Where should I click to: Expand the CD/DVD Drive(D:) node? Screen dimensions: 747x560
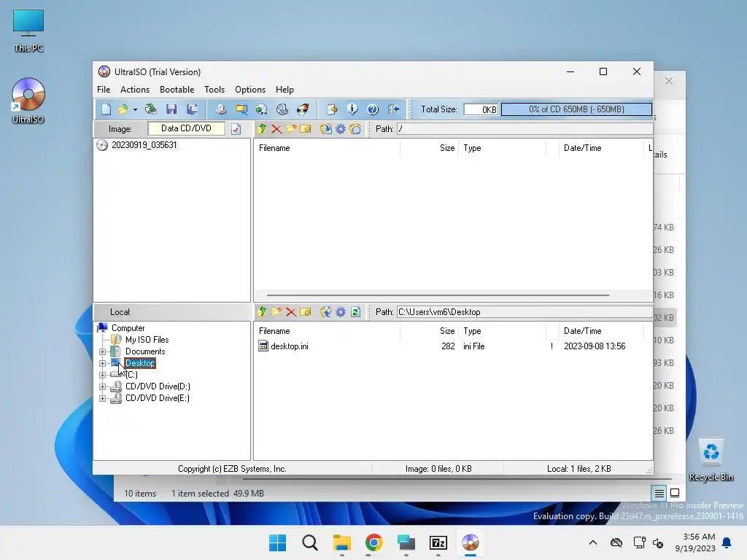[x=102, y=386]
